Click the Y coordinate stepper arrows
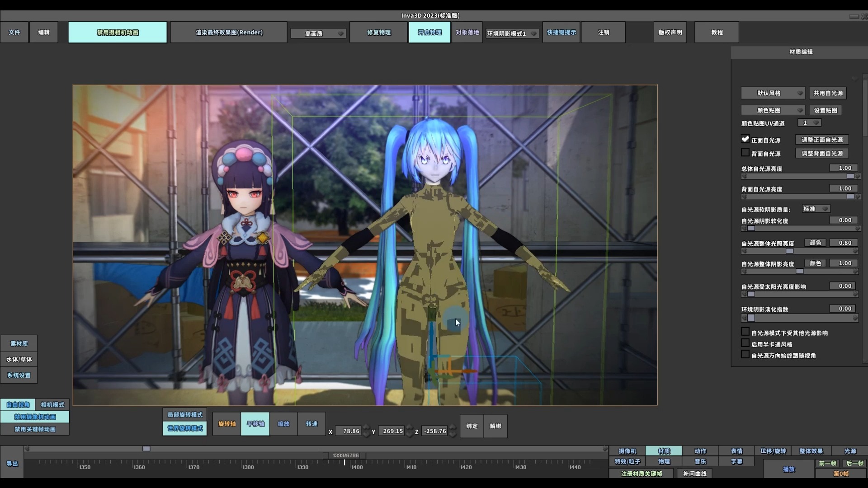The width and height of the screenshot is (868, 488). pyautogui.click(x=410, y=431)
